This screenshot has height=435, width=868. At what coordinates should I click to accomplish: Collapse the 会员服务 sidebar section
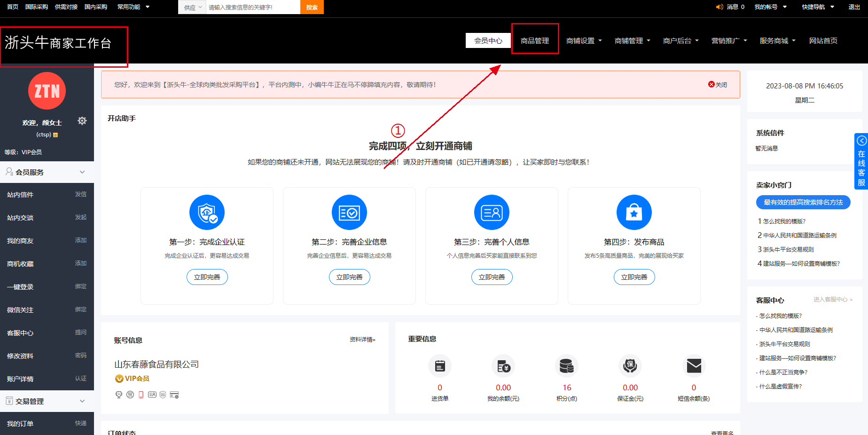tap(82, 172)
